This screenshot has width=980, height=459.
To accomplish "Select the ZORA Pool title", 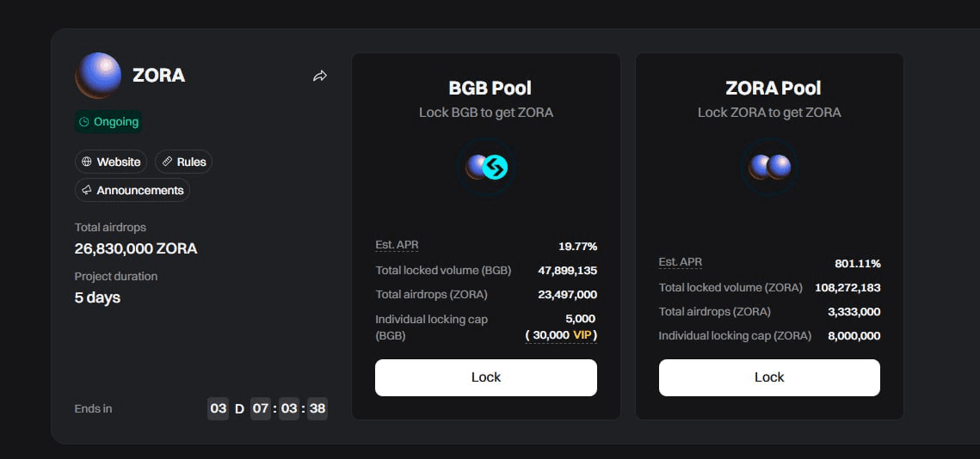I will (x=773, y=88).
